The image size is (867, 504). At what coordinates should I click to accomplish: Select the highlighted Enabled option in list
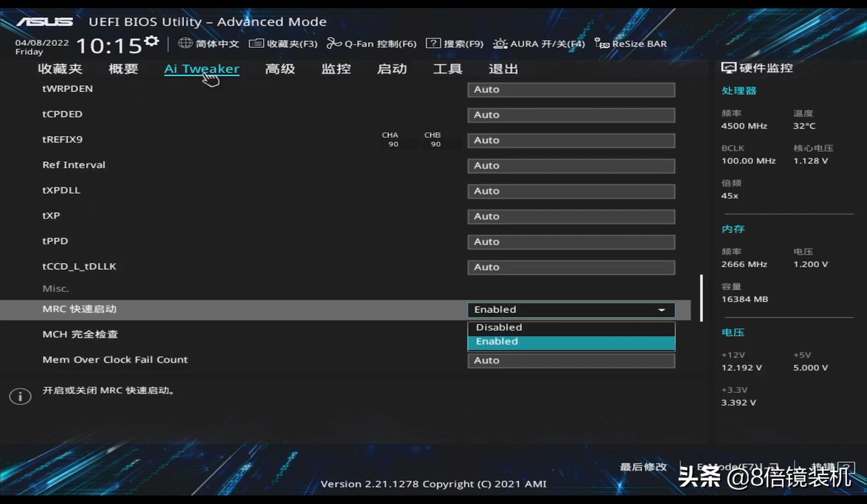pyautogui.click(x=571, y=342)
